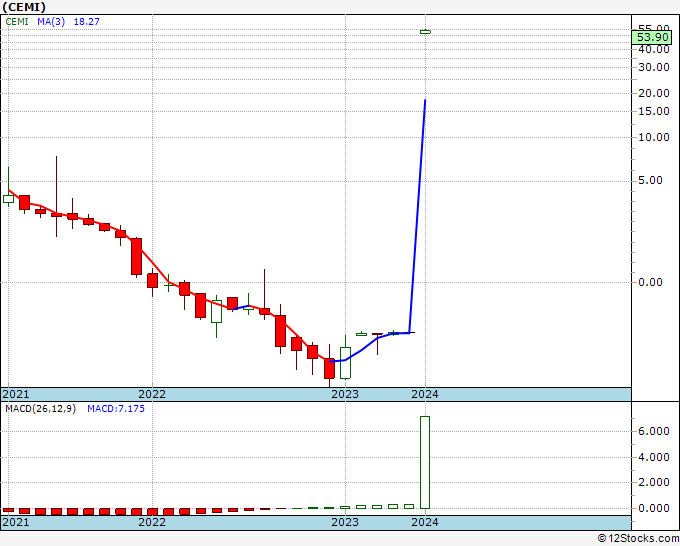Screen dimensions: 680x546
Task: Click the 6.000 MACD axis label
Action: coord(654,432)
